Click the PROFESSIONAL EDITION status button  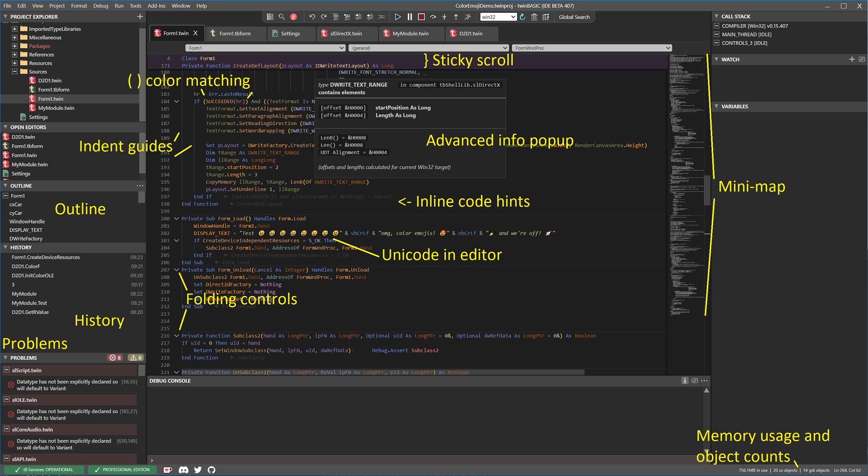(122, 470)
